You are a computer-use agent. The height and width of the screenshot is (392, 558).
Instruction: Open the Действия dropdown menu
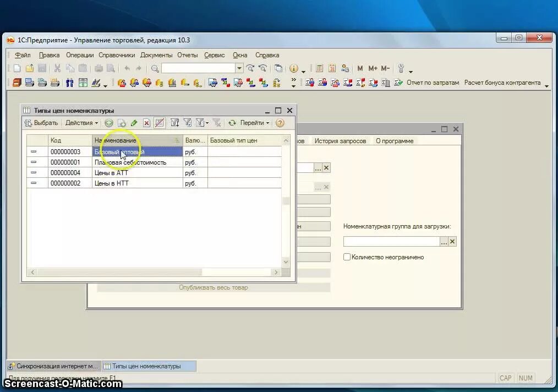(81, 123)
